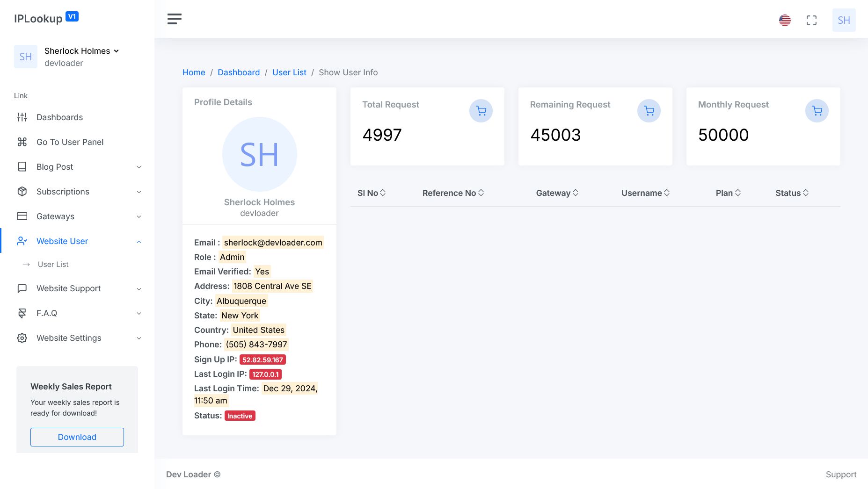The width and height of the screenshot is (868, 489).
Task: Sort table by Status column
Action: click(791, 193)
